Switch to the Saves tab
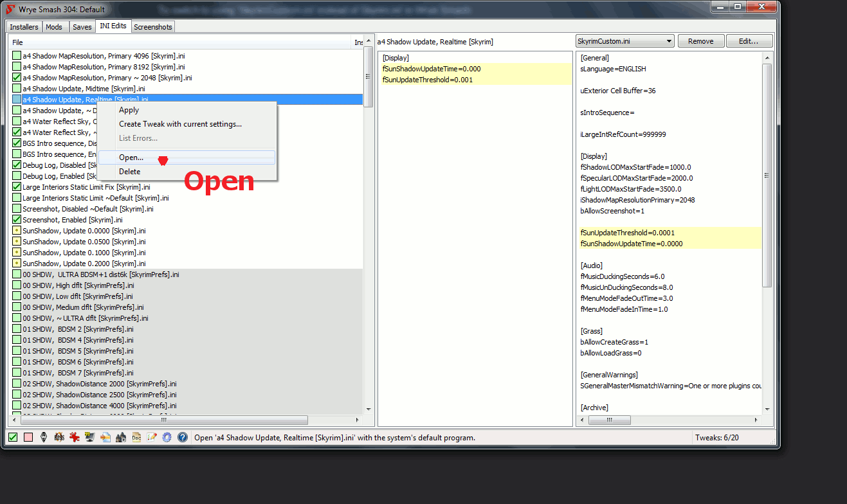Image resolution: width=847 pixels, height=504 pixels. point(82,27)
